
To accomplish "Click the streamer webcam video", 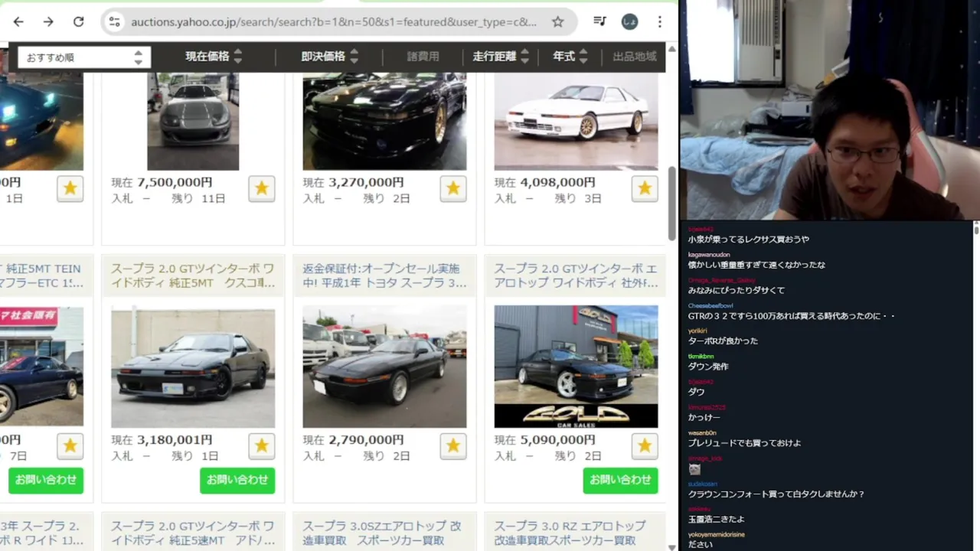I will 830,110.
